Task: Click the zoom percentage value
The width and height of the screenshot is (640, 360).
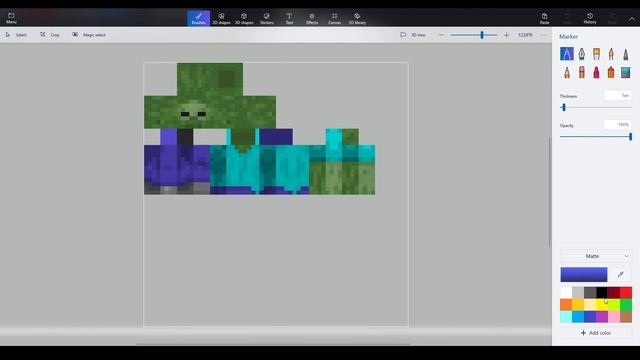Action: (x=525, y=35)
